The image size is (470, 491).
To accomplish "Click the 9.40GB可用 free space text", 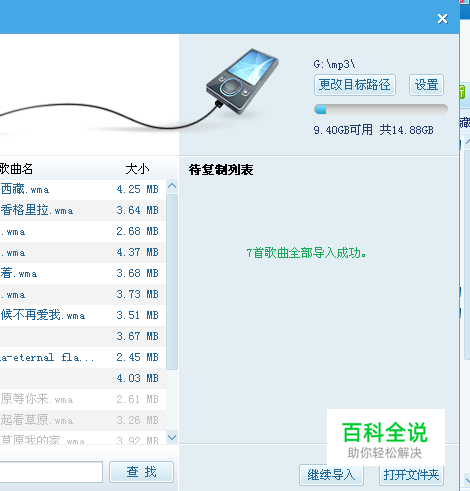I will [343, 130].
